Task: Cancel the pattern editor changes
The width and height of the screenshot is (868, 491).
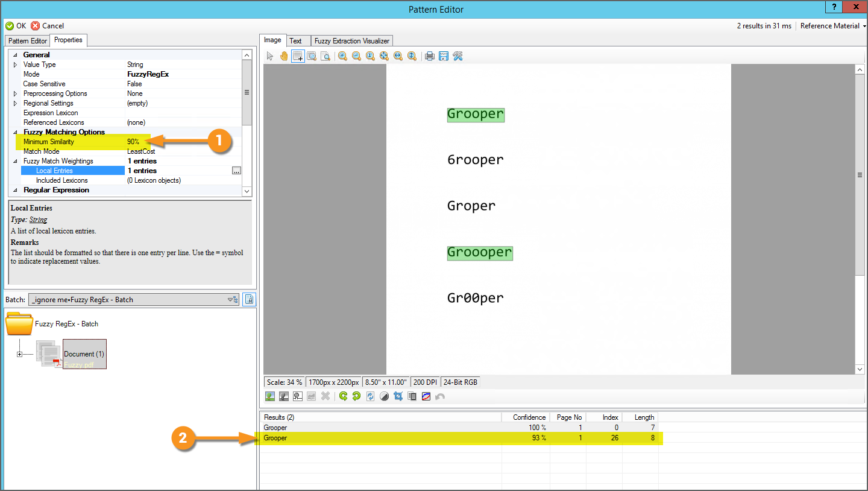Action: 48,26
